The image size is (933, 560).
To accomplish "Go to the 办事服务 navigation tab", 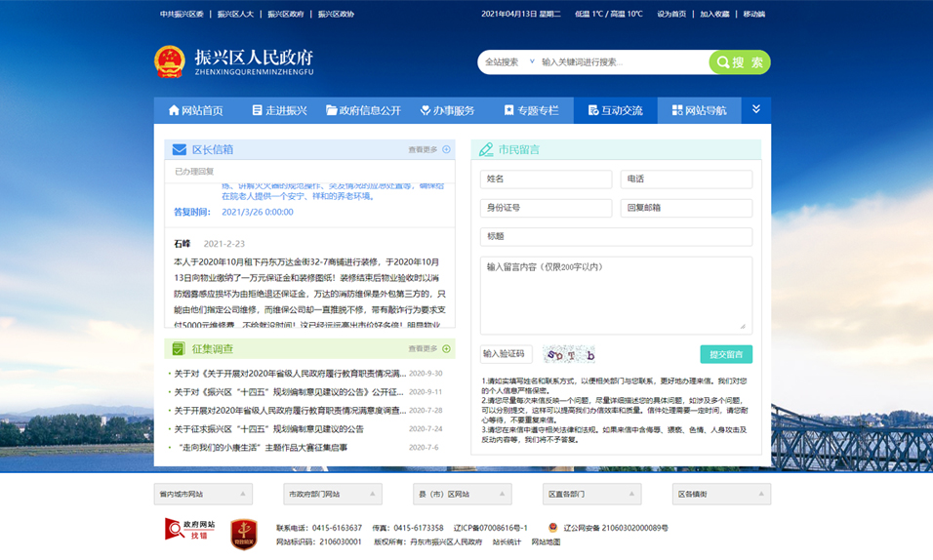I will [447, 110].
